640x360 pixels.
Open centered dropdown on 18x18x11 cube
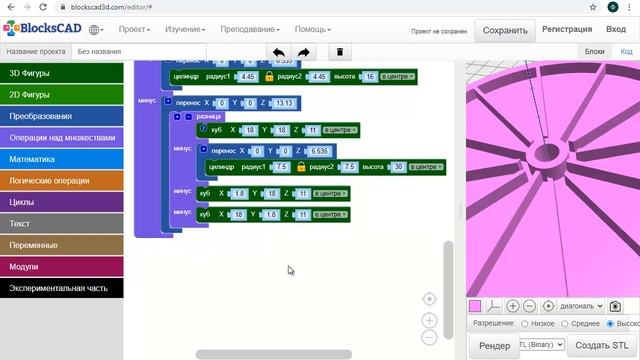pos(340,130)
